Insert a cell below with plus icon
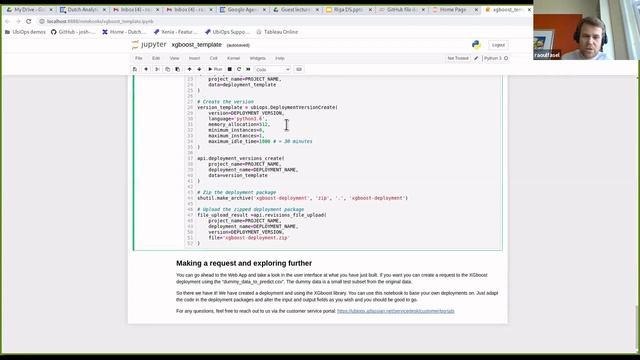 coord(146,69)
